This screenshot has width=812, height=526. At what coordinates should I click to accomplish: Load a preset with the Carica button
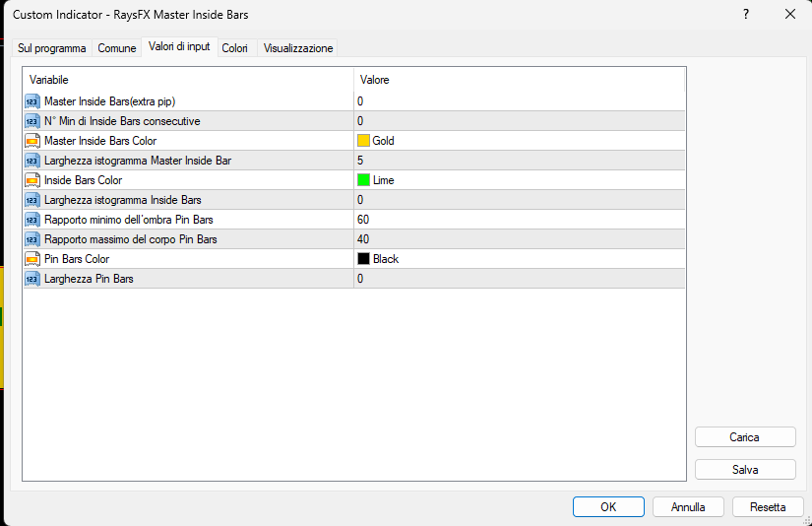pyautogui.click(x=745, y=437)
